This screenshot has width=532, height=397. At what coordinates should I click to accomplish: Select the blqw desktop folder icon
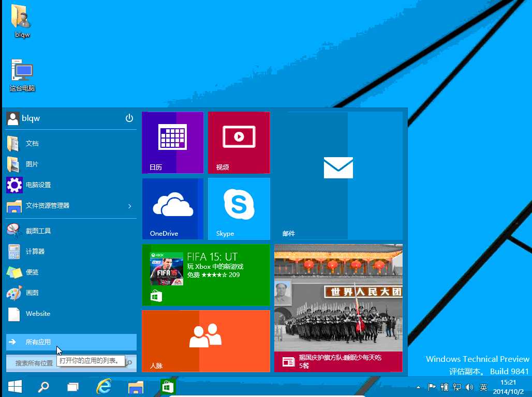pyautogui.click(x=22, y=21)
